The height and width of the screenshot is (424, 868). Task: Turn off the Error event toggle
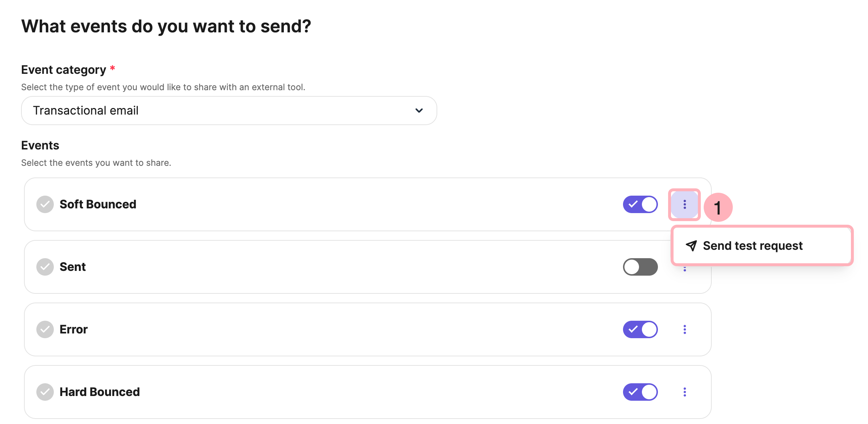click(x=640, y=329)
